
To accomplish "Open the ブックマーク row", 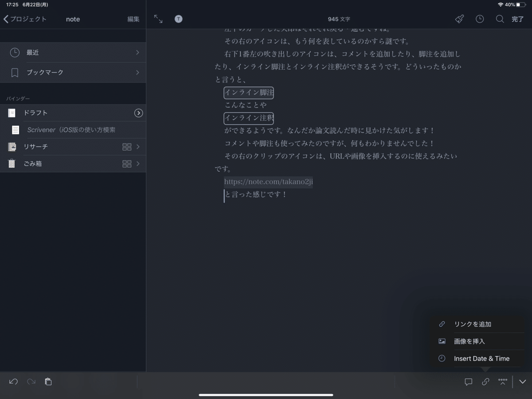I will pyautogui.click(x=73, y=72).
